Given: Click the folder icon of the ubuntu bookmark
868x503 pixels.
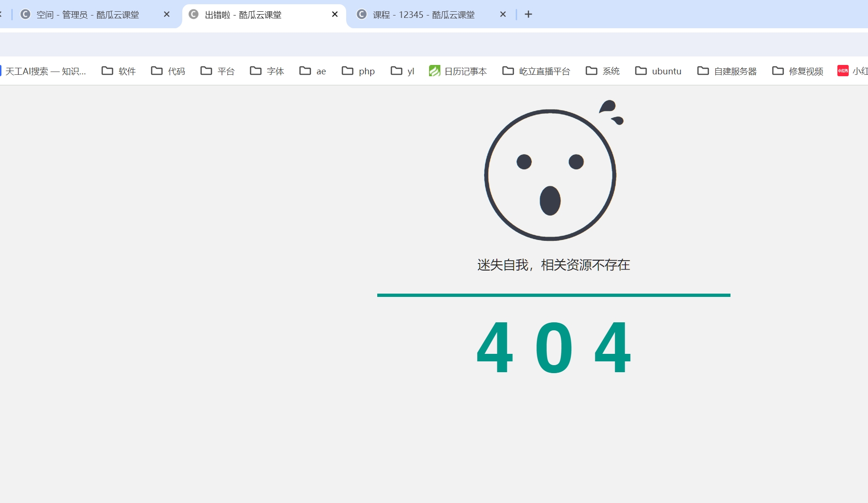Looking at the screenshot, I should [x=641, y=71].
